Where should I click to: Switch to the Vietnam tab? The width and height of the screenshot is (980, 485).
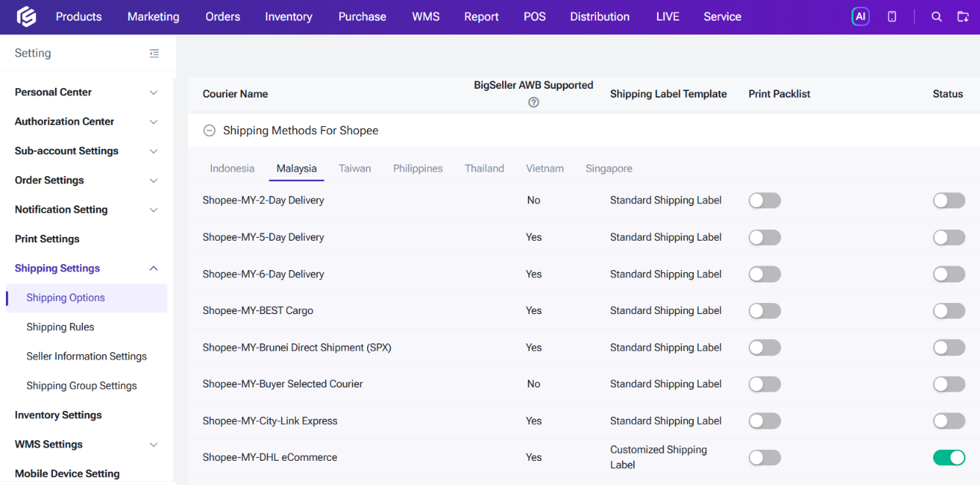click(x=545, y=169)
